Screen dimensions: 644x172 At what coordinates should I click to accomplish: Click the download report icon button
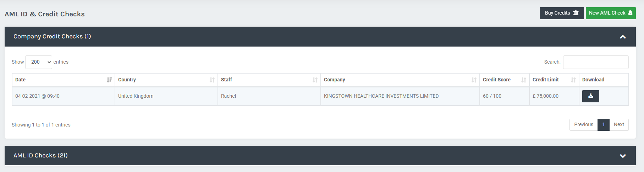point(590,96)
